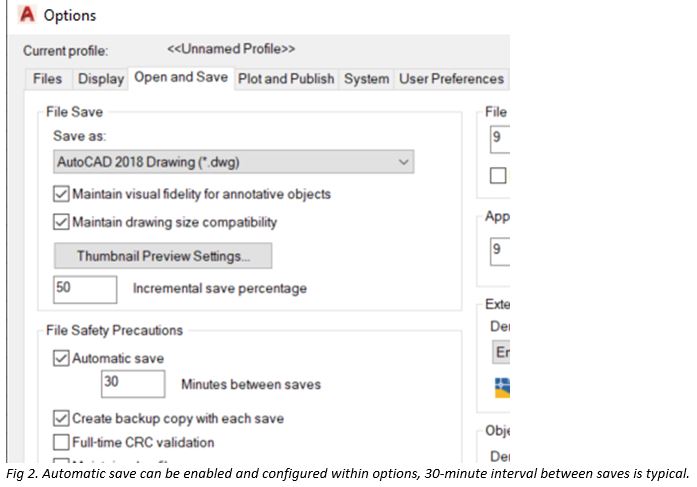
Task: Click the blue-yellow icon in External References
Action: (502, 387)
